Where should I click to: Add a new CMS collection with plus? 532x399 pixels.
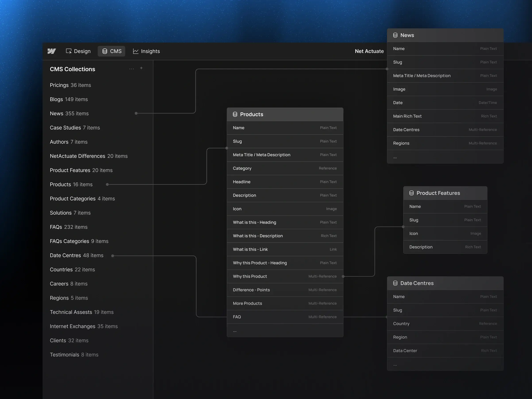tap(141, 68)
